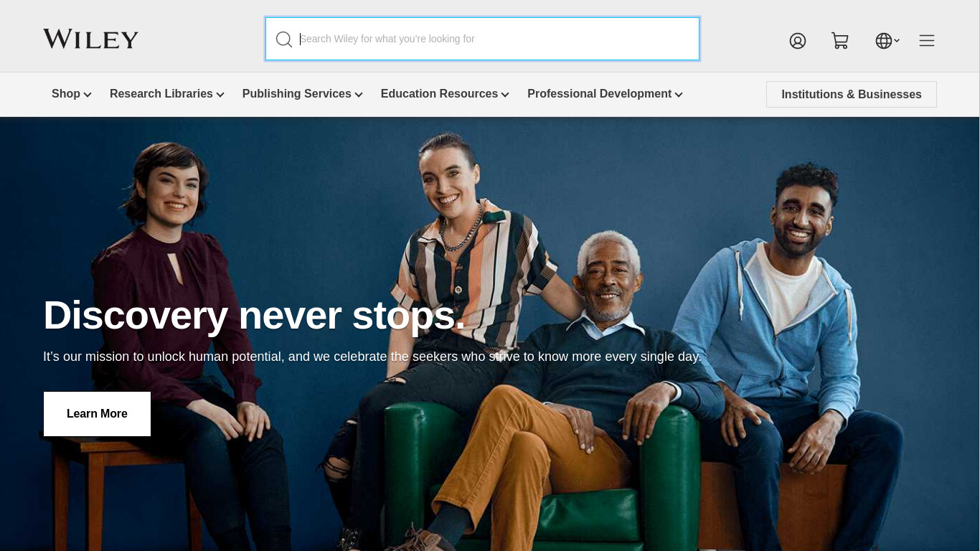Open the hamburger menu icon
980x551 pixels.
[x=927, y=41]
